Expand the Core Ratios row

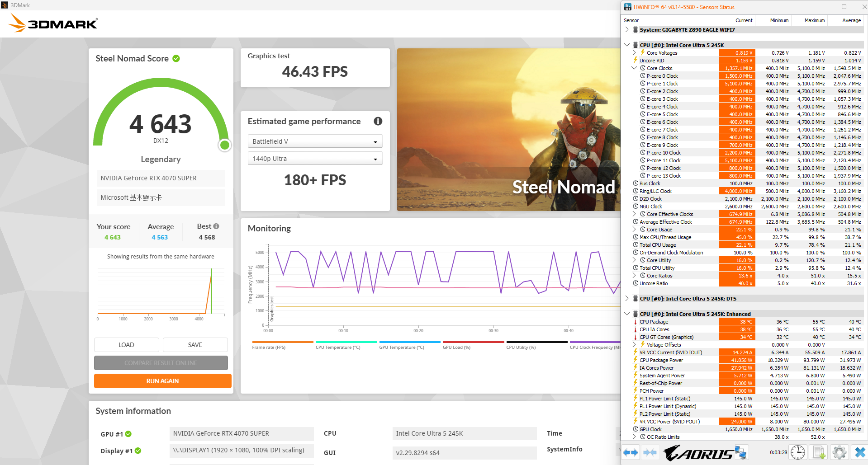click(x=634, y=276)
